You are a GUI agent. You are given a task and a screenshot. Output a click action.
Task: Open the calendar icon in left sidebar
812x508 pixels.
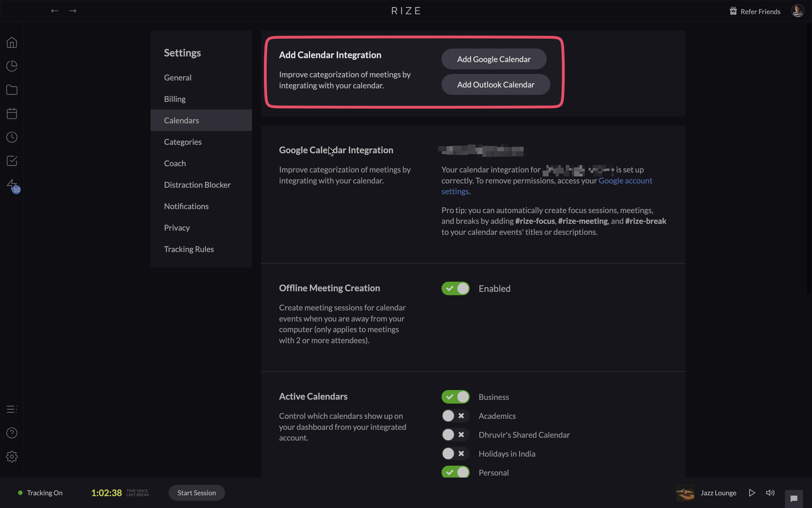(x=12, y=113)
